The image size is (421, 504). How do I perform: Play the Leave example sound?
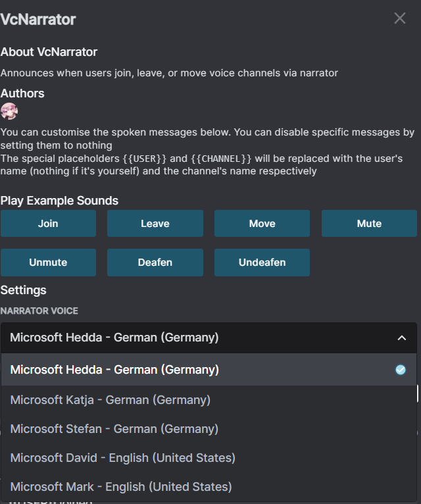click(155, 224)
